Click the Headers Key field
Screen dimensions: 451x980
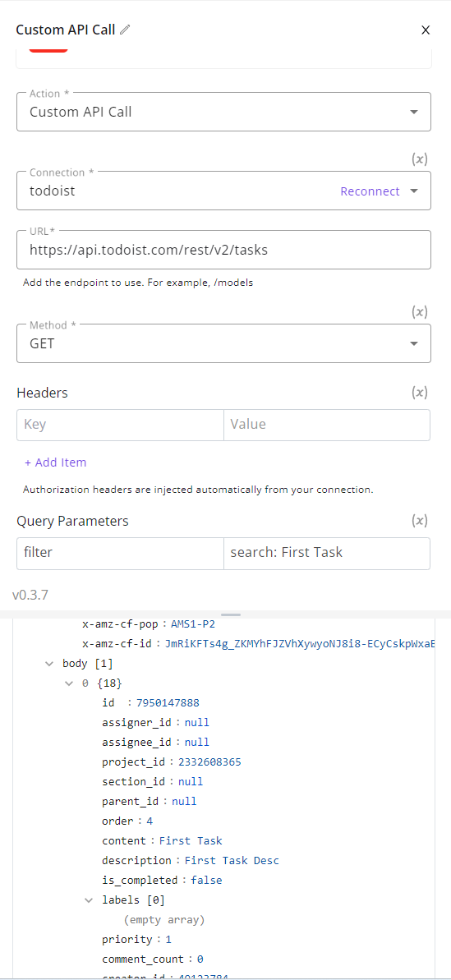click(120, 425)
